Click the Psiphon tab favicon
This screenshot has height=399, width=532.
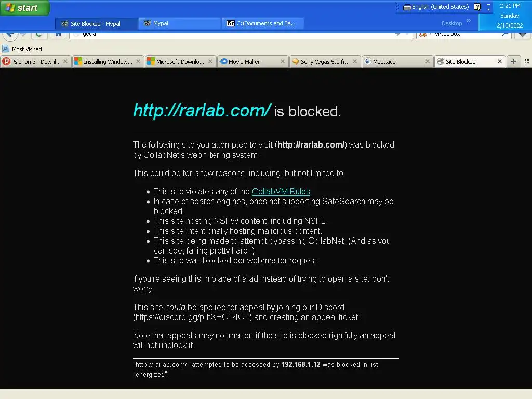coord(6,61)
